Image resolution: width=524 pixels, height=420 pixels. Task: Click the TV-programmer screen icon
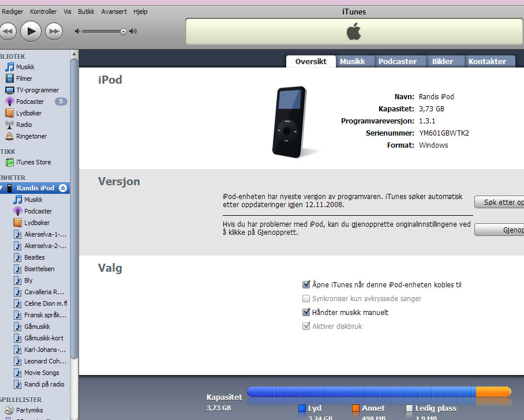click(x=10, y=90)
